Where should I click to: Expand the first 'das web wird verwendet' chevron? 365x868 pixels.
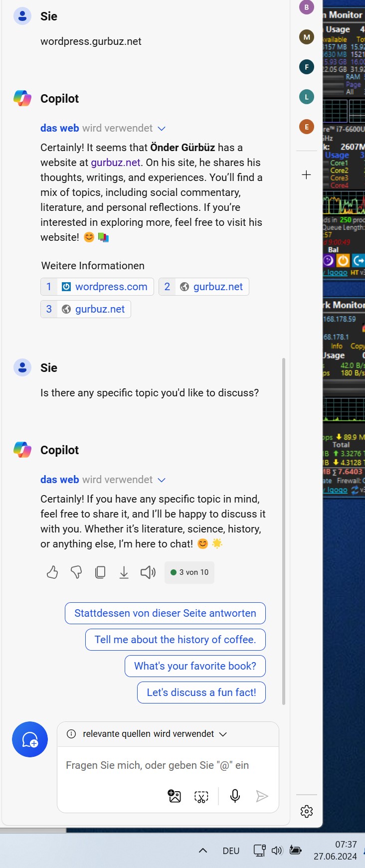pos(162,129)
